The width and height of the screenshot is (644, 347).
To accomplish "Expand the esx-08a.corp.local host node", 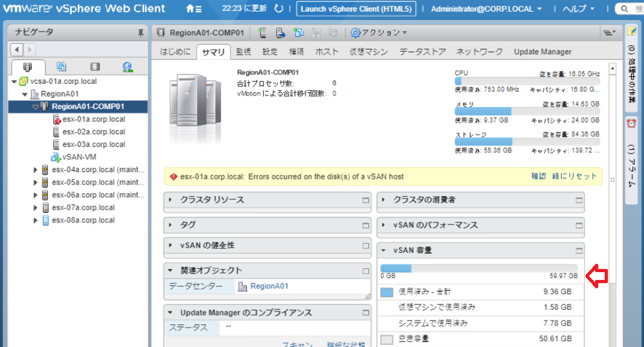I will tap(35, 221).
